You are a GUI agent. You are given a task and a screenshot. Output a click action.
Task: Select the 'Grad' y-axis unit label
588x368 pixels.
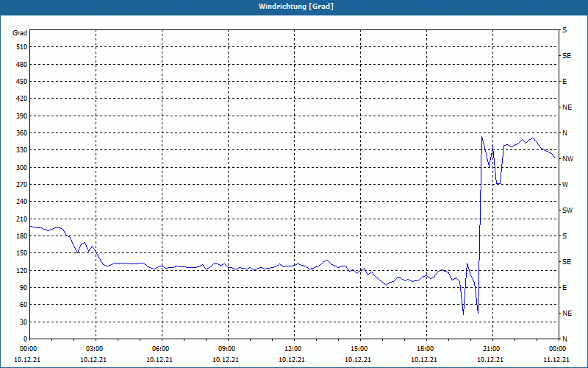coord(20,33)
